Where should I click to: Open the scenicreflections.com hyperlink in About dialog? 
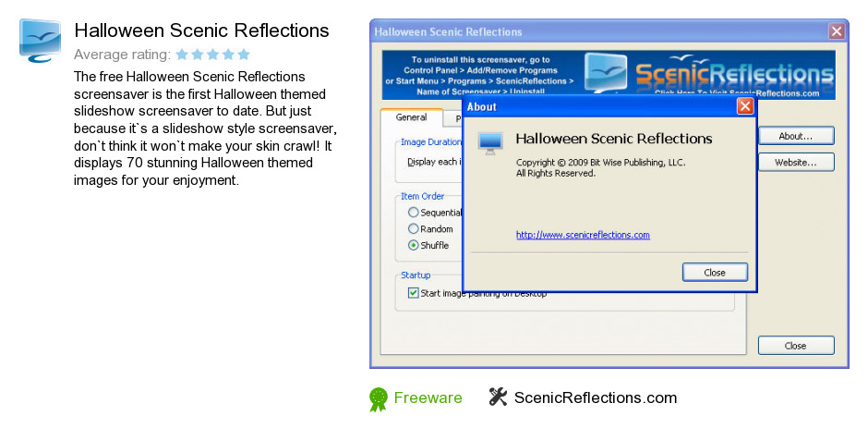tap(583, 235)
